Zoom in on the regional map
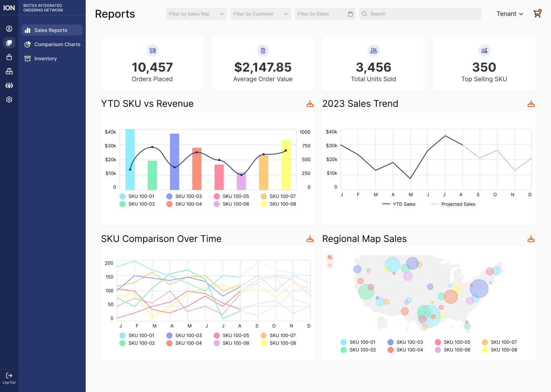Screen dimensions: 551x392 tap(330, 258)
